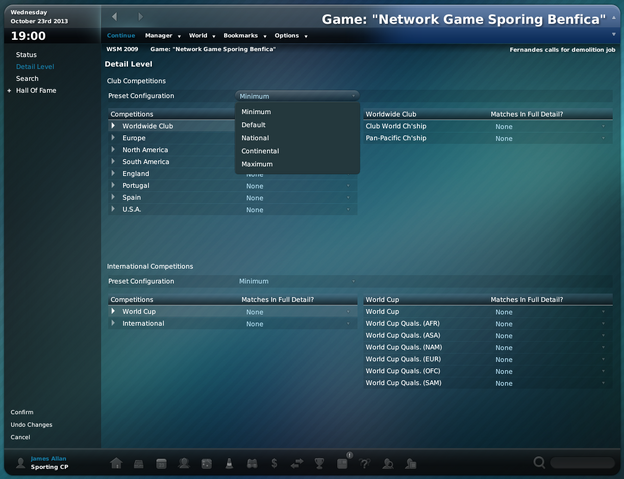This screenshot has height=479, width=624.
Task: Open the help question marks icon
Action: [365, 463]
